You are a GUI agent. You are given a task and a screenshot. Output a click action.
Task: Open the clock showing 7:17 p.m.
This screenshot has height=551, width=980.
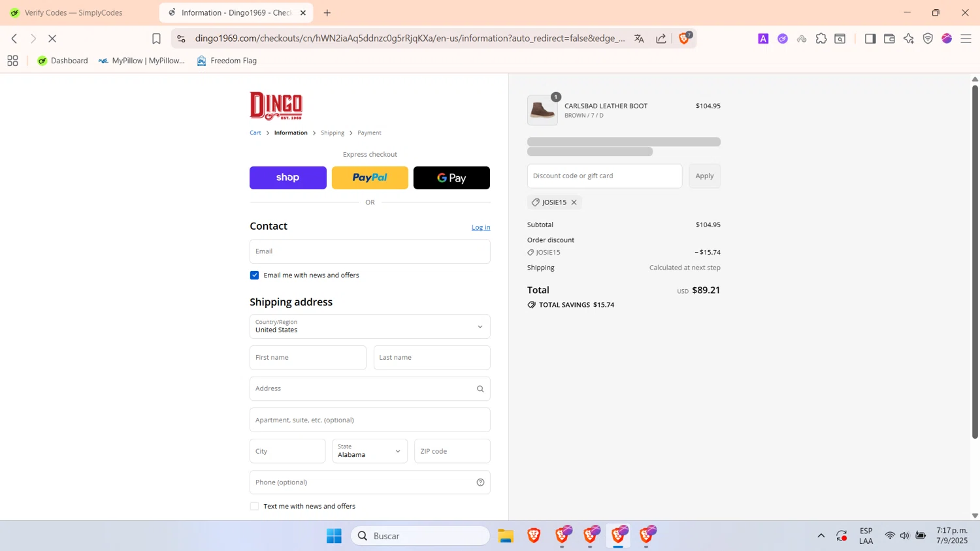pyautogui.click(x=952, y=536)
